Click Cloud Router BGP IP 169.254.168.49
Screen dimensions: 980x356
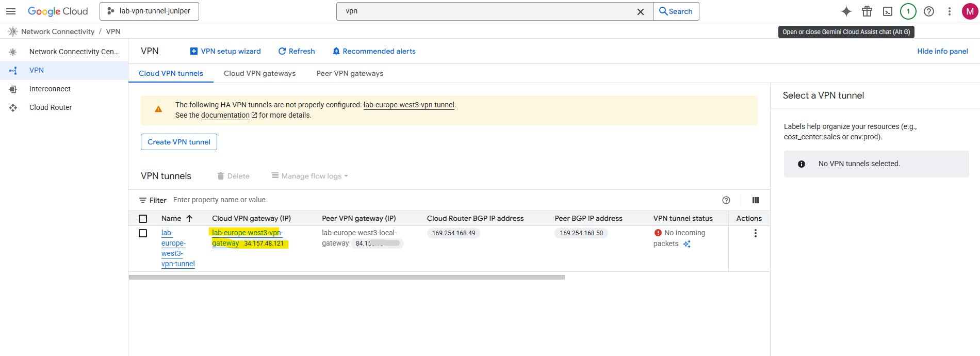(x=454, y=233)
